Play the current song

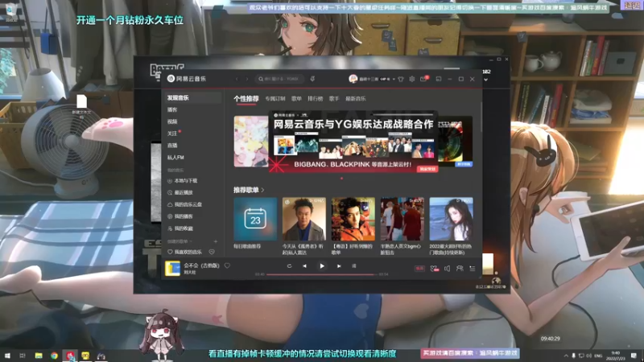322,266
